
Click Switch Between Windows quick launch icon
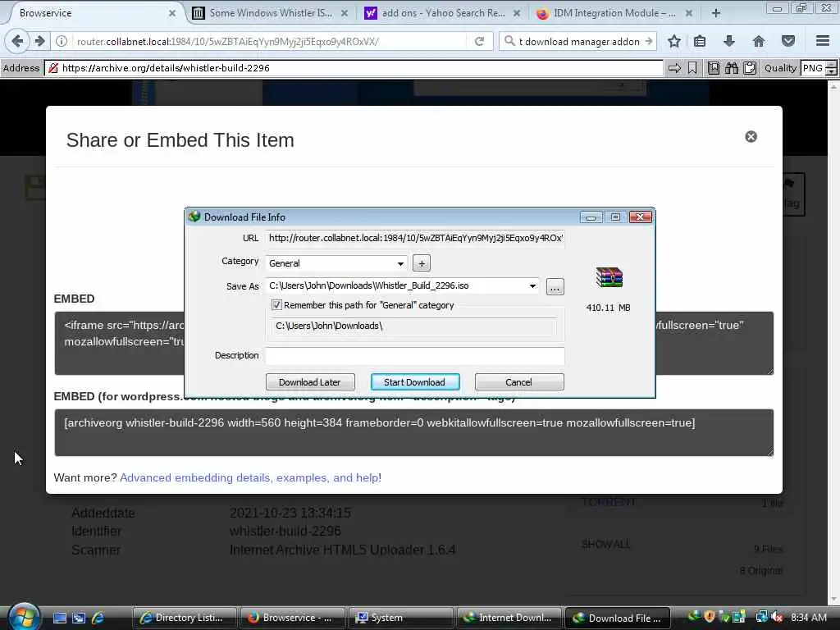pyautogui.click(x=79, y=619)
